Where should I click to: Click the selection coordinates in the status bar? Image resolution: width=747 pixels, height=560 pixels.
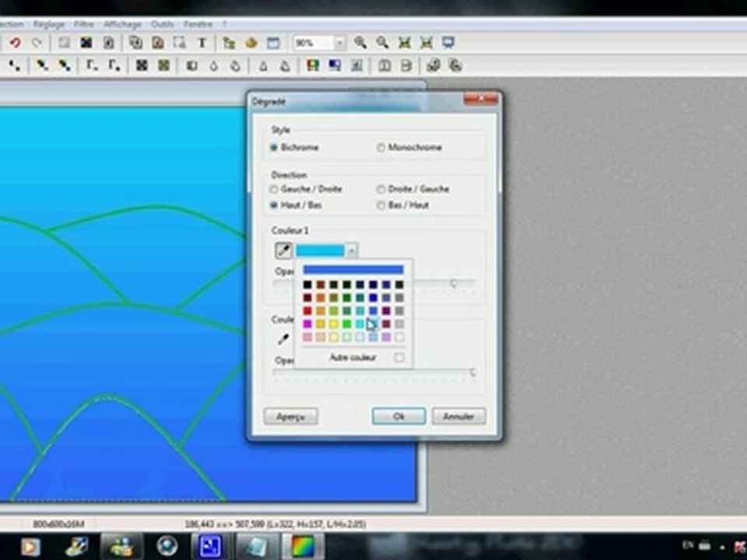pyautogui.click(x=275, y=524)
